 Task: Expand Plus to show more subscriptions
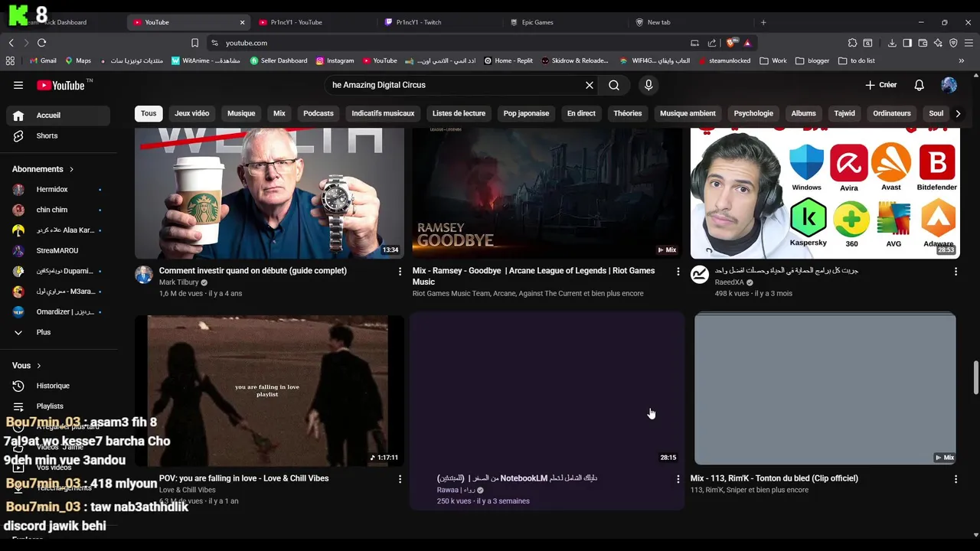click(x=58, y=332)
